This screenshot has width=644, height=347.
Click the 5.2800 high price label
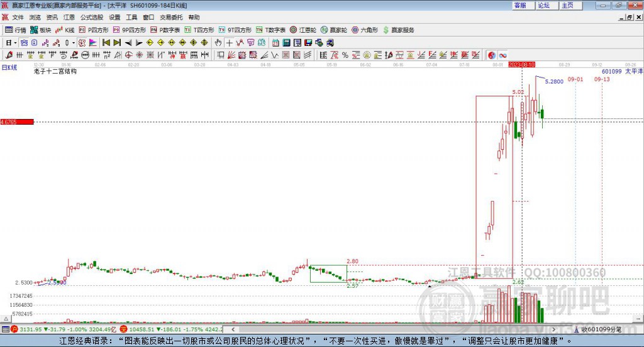[554, 81]
